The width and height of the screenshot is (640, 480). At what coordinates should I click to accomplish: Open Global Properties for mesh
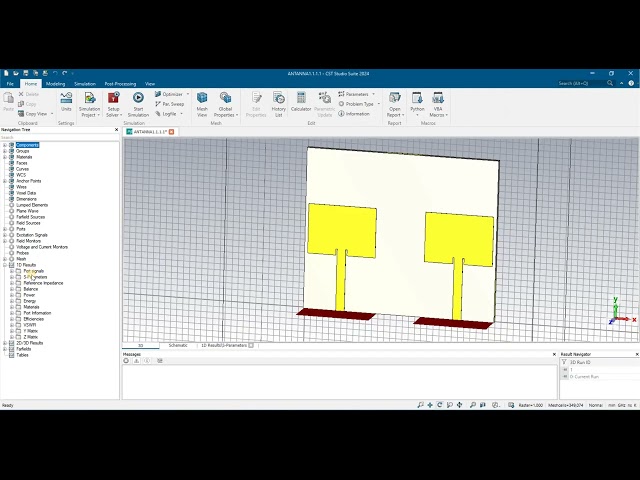coord(225,104)
